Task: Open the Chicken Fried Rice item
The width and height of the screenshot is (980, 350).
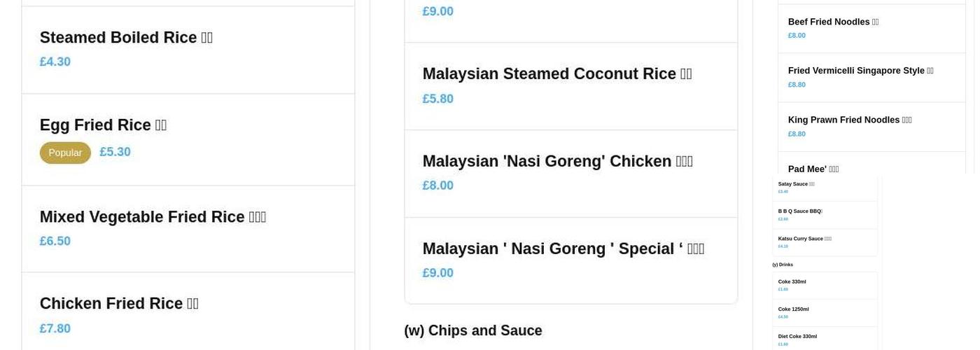Action: click(x=119, y=304)
